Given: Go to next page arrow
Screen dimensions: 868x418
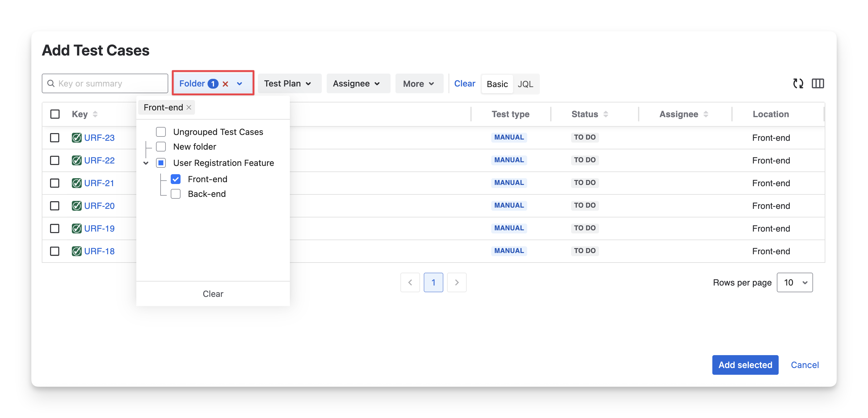Looking at the screenshot, I should 457,282.
